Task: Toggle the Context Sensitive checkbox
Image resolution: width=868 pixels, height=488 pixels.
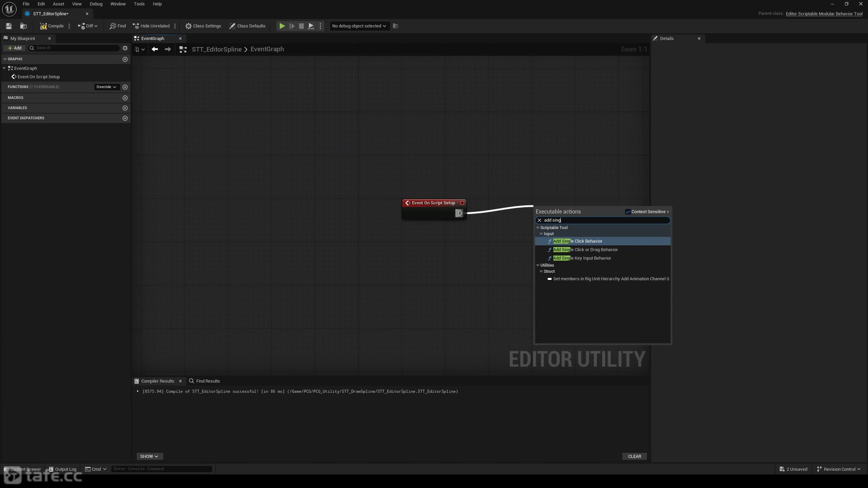Action: [628, 212]
